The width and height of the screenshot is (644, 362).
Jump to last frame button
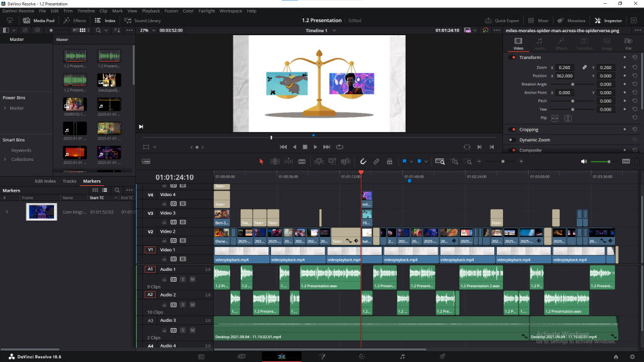tap(326, 147)
